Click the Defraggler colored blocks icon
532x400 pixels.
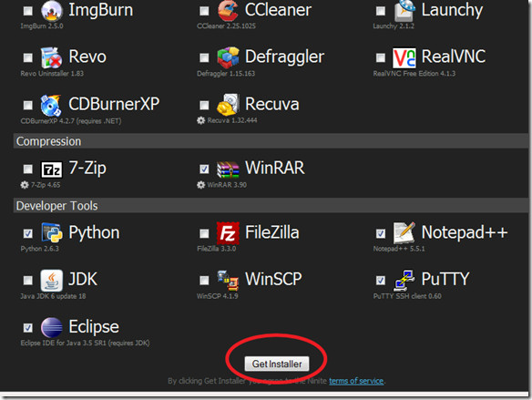pos(228,57)
